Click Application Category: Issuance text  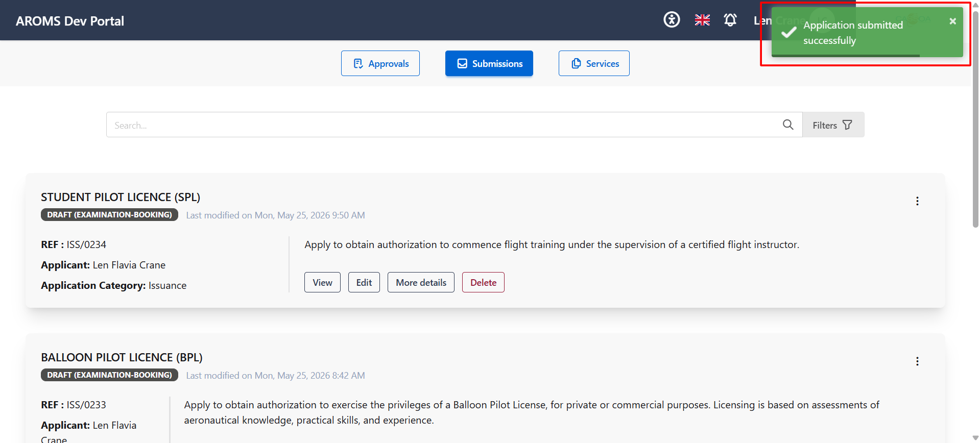point(113,285)
